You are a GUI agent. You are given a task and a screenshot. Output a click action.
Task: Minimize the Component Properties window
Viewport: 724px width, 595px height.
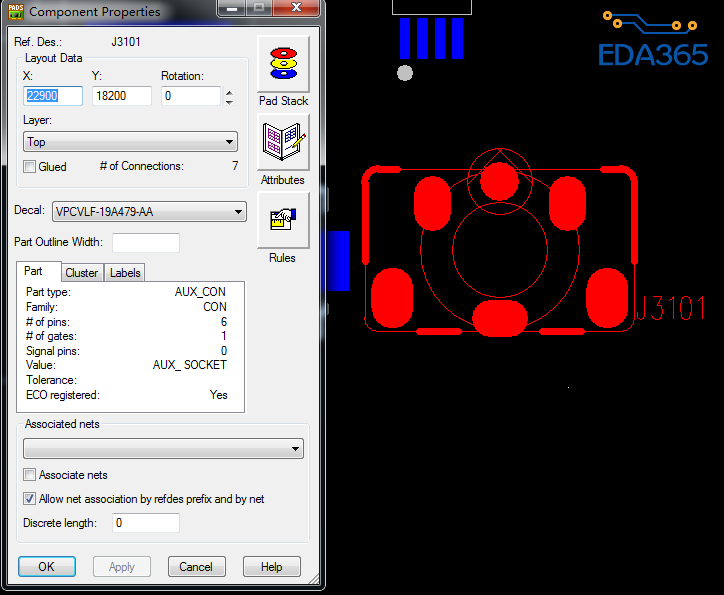coord(232,7)
